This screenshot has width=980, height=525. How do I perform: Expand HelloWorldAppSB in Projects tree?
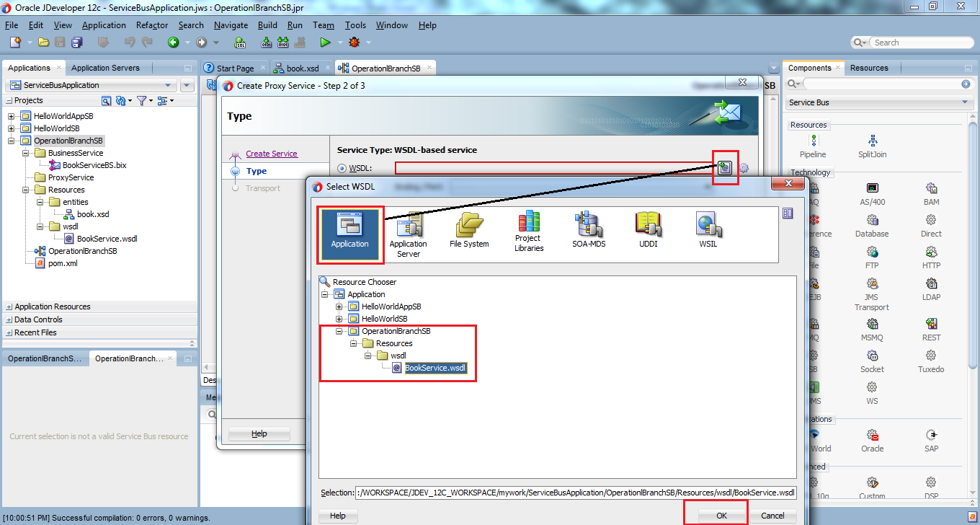click(x=11, y=116)
